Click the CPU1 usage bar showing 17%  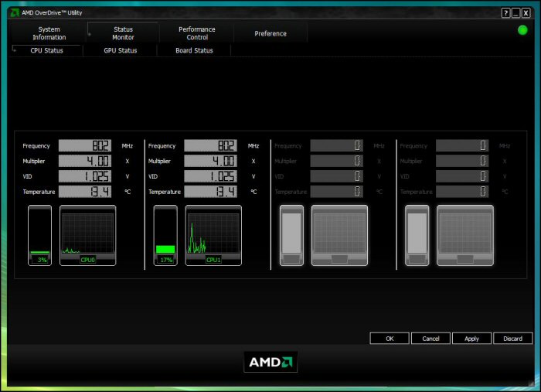(165, 235)
